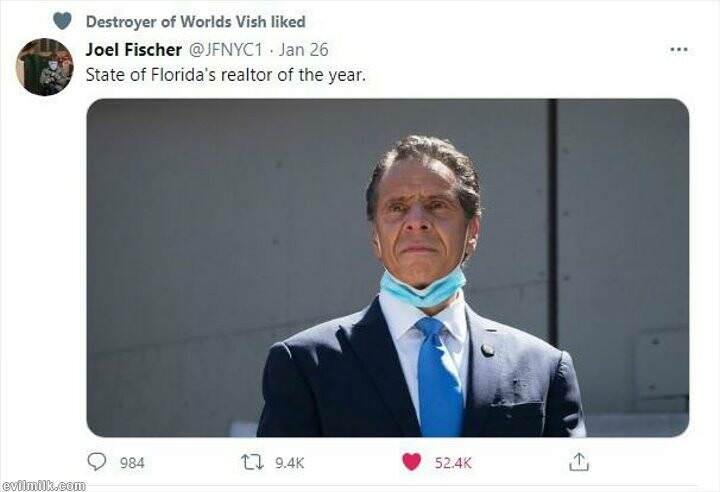Click the 52.4K likes count

(451, 463)
